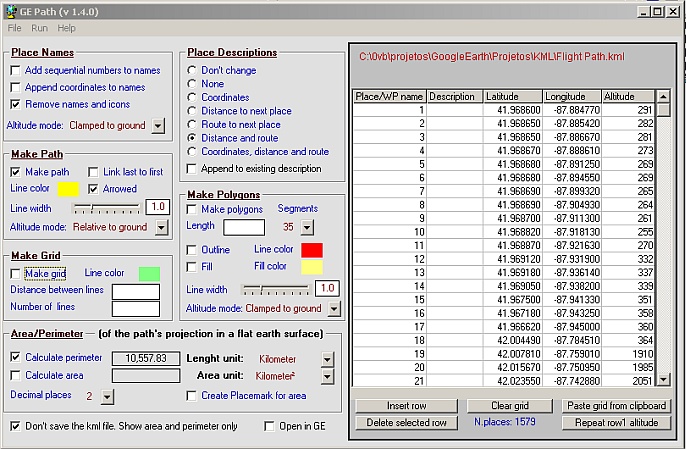Click Paste grid from clipboard button
686x449 pixels.
(x=616, y=406)
